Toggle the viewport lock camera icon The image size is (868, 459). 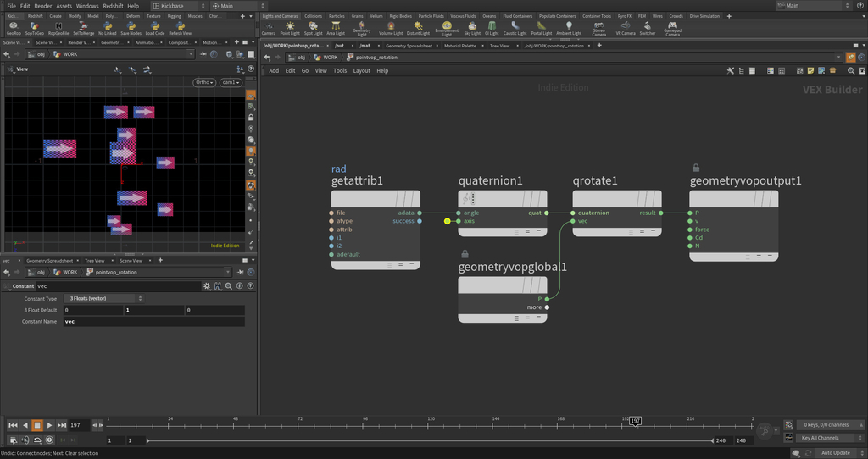(x=251, y=118)
